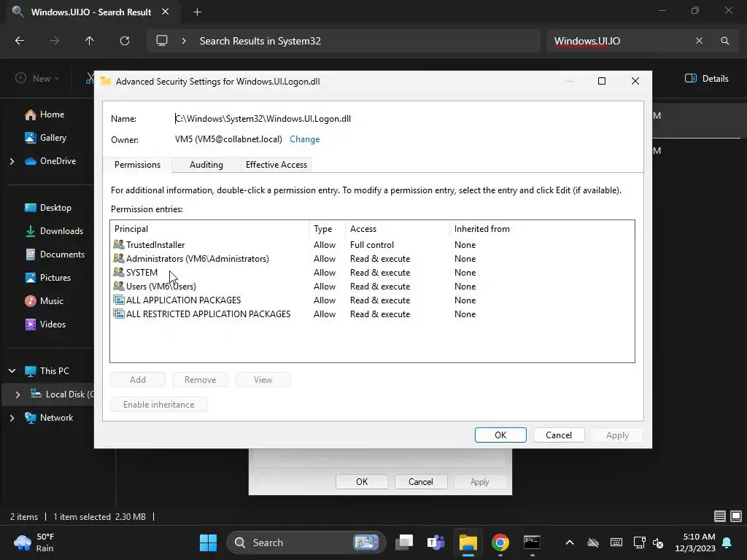747x560 pixels.
Task: Click the Access column header
Action: pos(397,229)
